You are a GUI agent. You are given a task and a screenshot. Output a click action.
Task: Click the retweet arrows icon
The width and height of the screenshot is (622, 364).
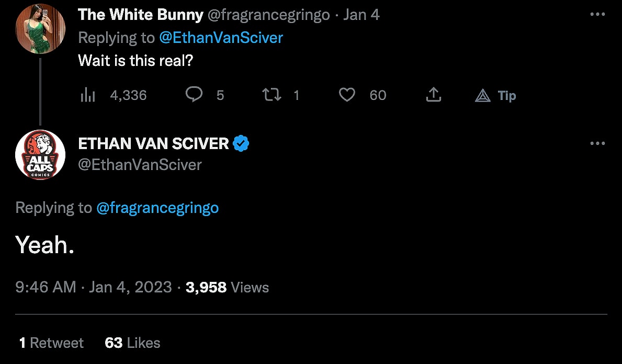pyautogui.click(x=271, y=95)
